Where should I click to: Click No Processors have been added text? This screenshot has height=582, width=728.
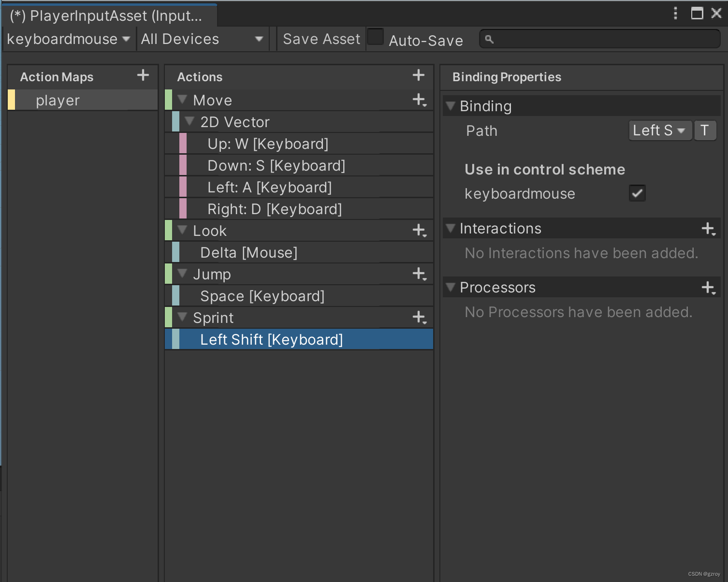click(x=579, y=312)
